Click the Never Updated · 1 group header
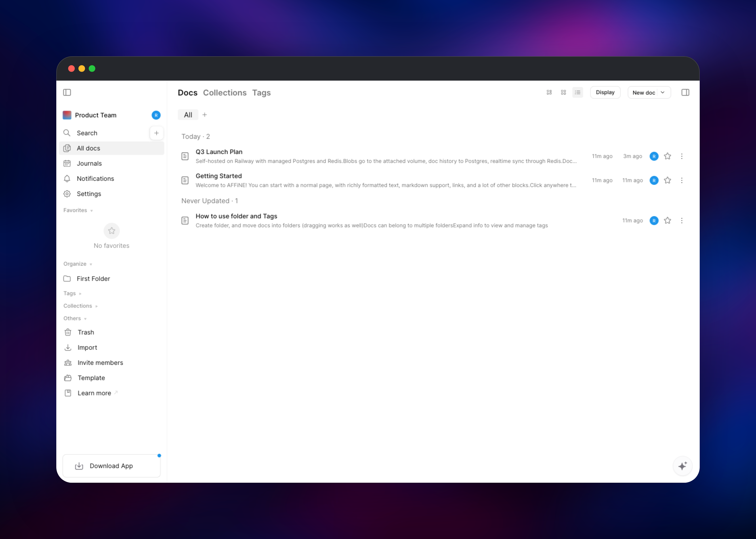This screenshot has width=756, height=539. [210, 201]
